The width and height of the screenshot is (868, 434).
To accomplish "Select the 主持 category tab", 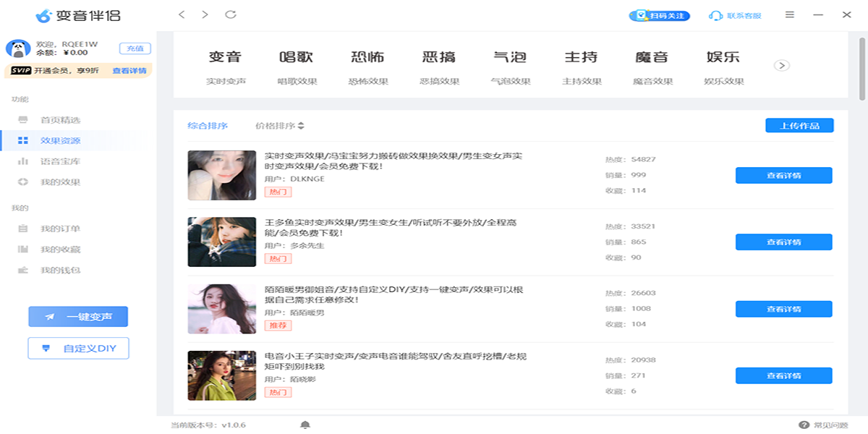I will point(582,67).
